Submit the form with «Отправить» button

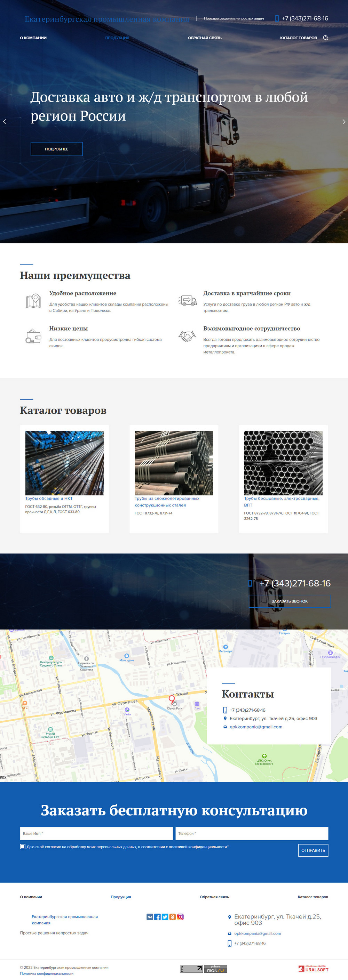313,850
